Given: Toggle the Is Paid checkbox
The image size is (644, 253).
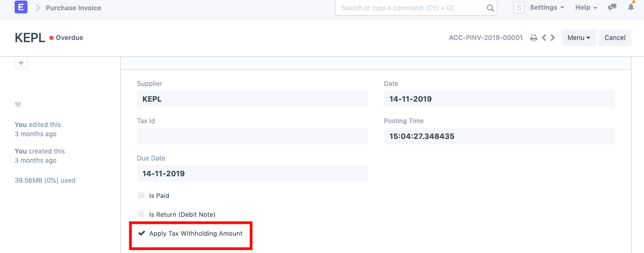Looking at the screenshot, I should point(141,195).
